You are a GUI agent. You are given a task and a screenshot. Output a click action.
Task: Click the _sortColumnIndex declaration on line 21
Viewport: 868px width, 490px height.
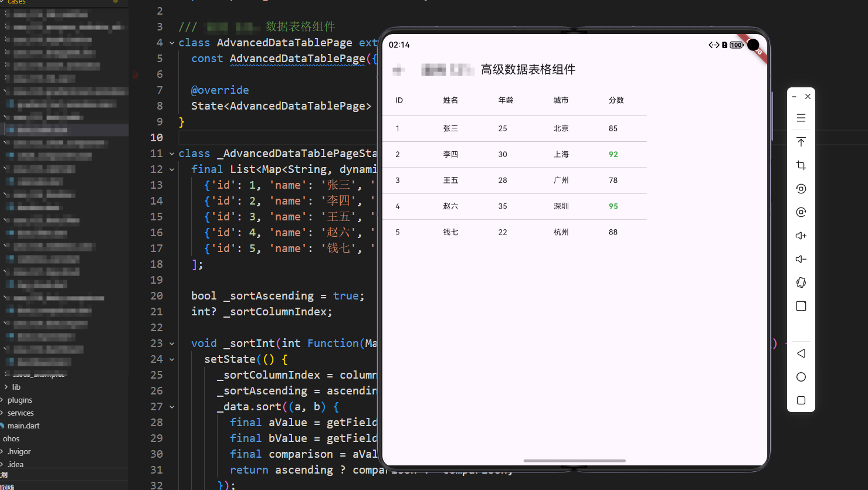(x=278, y=311)
